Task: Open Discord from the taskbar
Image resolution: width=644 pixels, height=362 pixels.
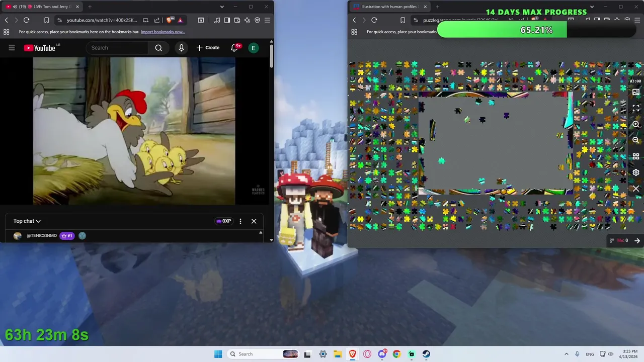Action: click(x=382, y=354)
